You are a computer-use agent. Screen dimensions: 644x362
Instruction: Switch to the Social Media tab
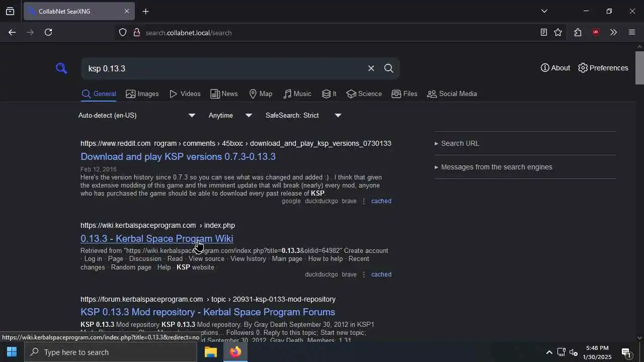click(x=452, y=94)
